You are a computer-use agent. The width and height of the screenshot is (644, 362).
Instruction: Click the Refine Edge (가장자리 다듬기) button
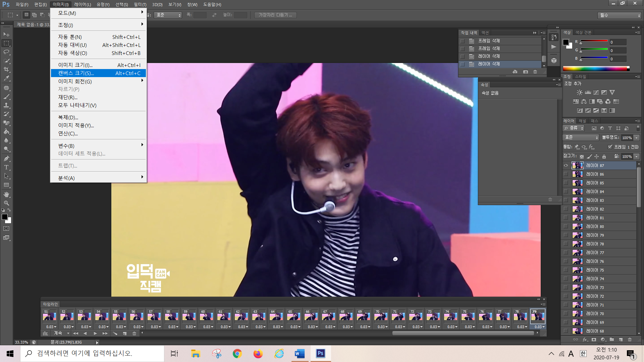tap(275, 15)
